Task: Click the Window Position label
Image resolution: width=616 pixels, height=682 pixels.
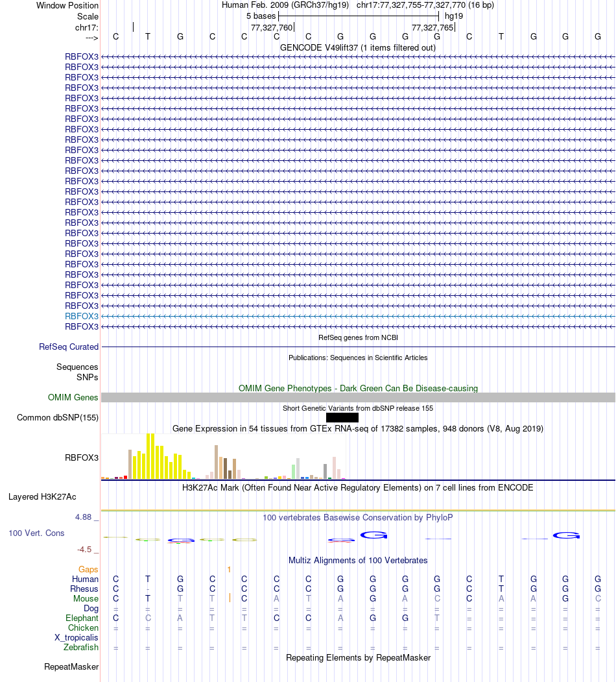Action: click(67, 6)
